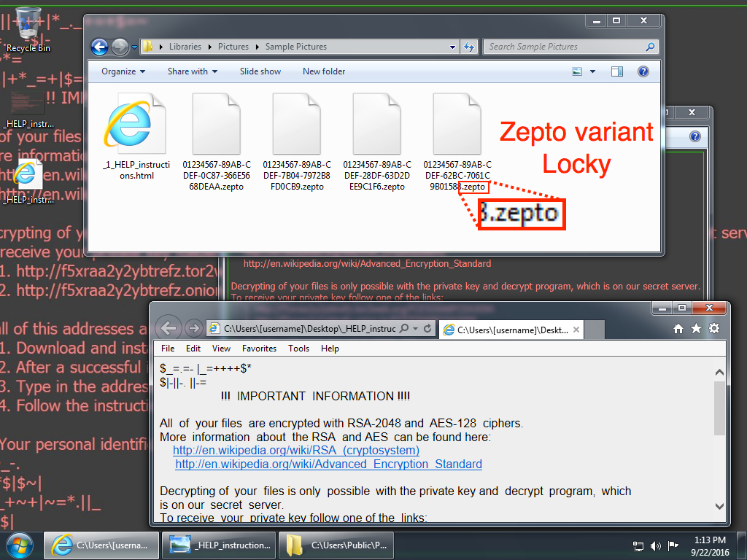Open a new Internet Explorer tab
This screenshot has height=560, width=747.
click(594, 330)
